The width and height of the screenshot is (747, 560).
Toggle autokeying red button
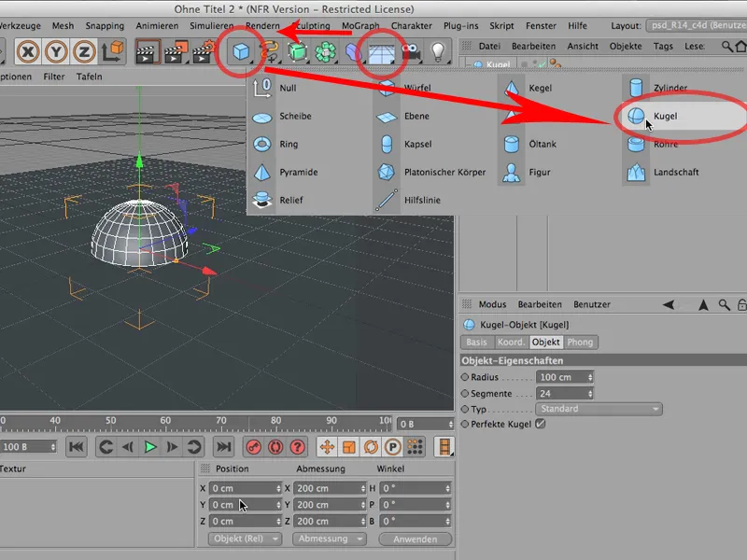[x=275, y=447]
